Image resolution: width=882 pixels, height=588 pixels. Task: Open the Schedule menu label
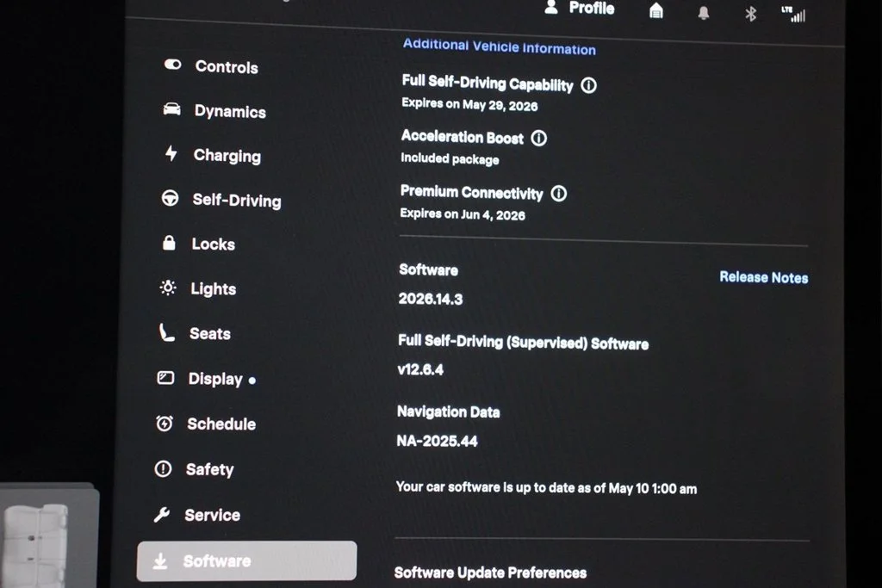(x=221, y=424)
